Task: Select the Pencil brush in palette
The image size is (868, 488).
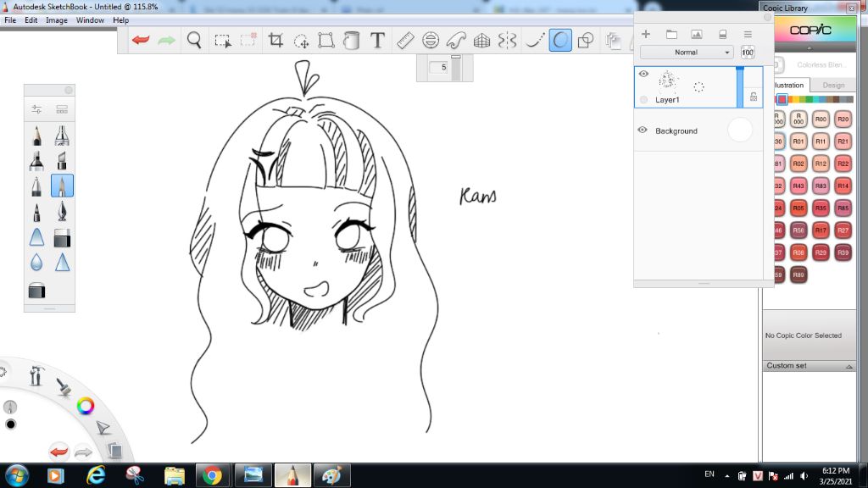Action: coord(36,136)
